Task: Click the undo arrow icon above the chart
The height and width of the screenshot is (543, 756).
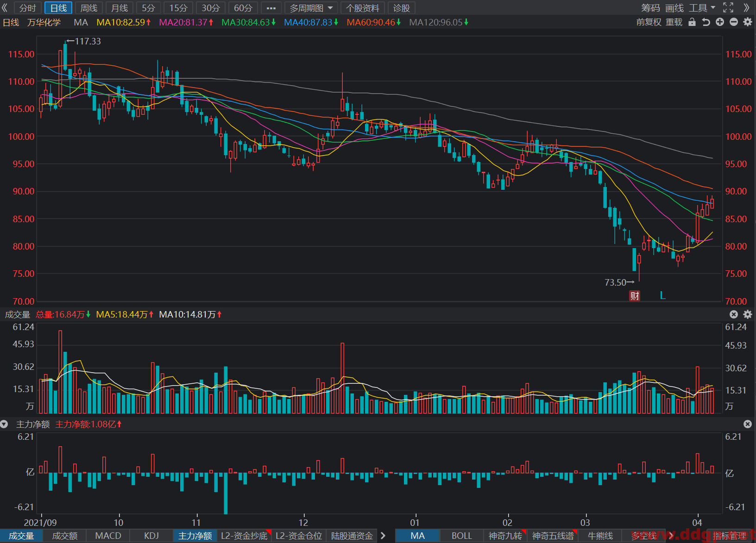Action: pos(706,22)
